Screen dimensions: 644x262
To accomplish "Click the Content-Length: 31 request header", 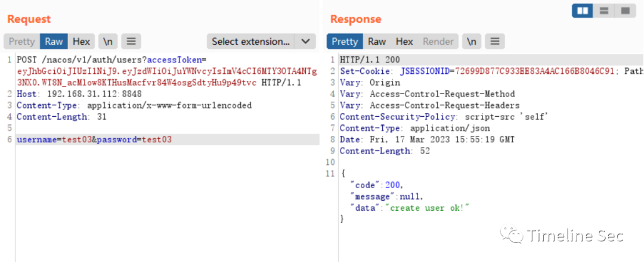I will tap(61, 117).
